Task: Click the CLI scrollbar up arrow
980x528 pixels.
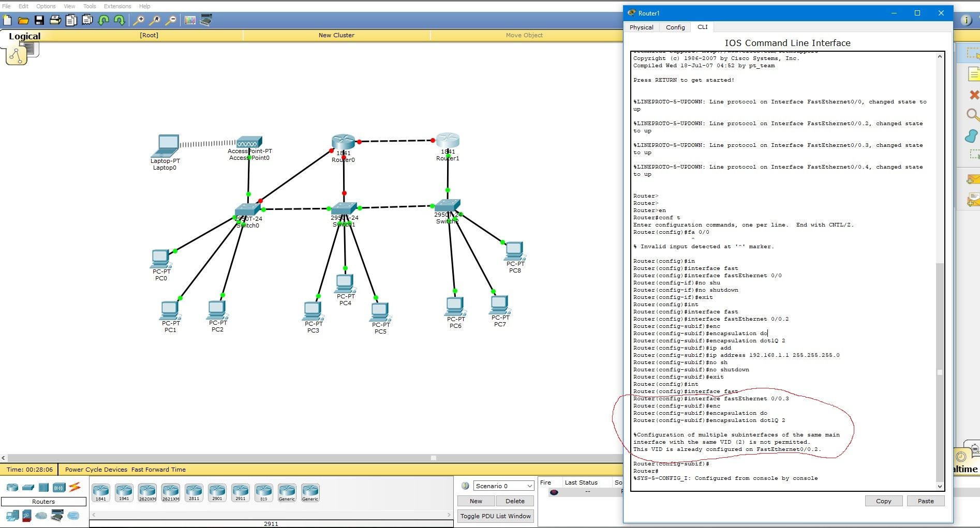Action: [x=940, y=56]
